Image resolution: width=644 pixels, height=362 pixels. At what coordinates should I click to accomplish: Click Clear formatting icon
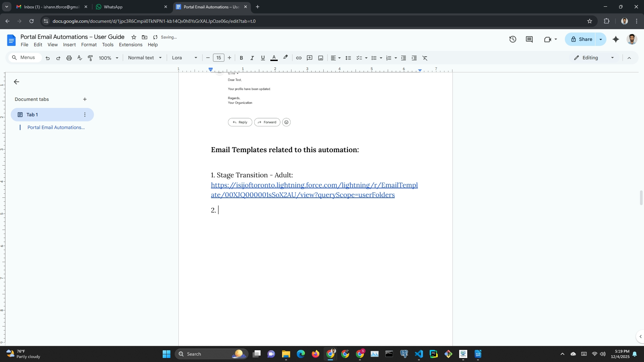pos(425,58)
